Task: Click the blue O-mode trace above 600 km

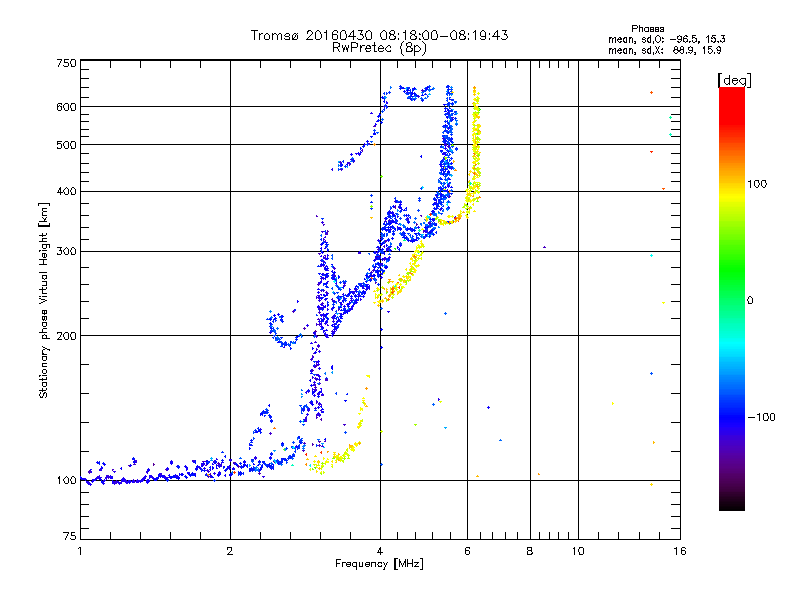Action: (416, 93)
